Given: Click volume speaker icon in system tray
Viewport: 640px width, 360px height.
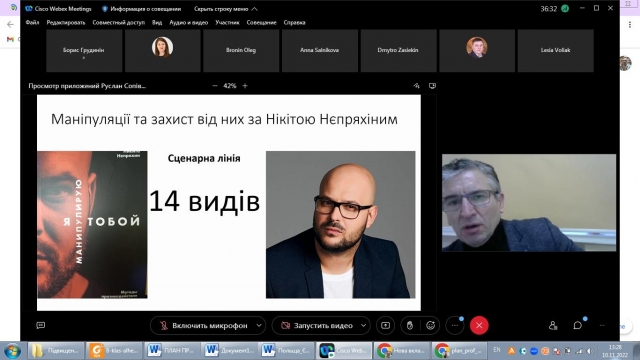Looking at the screenshot, I should click(x=590, y=351).
